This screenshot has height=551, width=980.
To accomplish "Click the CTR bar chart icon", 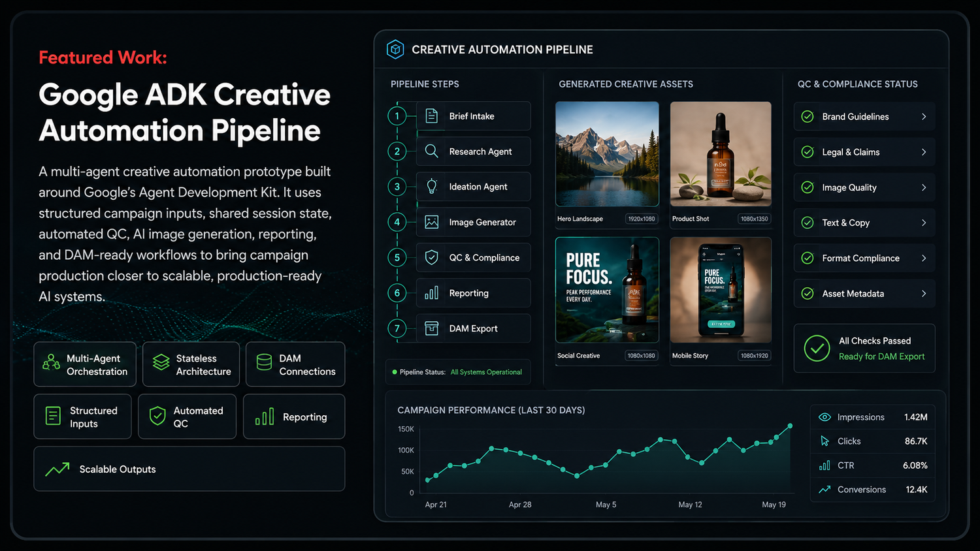I will coord(825,465).
